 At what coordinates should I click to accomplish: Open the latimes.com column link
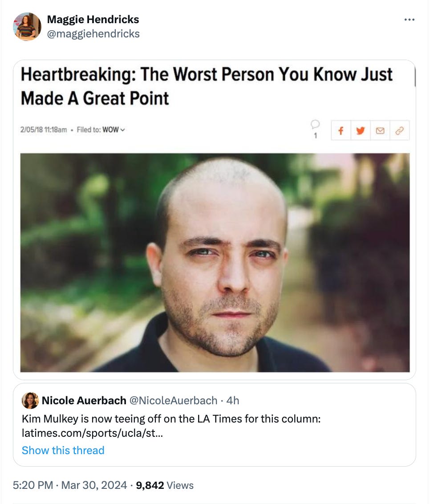92,433
